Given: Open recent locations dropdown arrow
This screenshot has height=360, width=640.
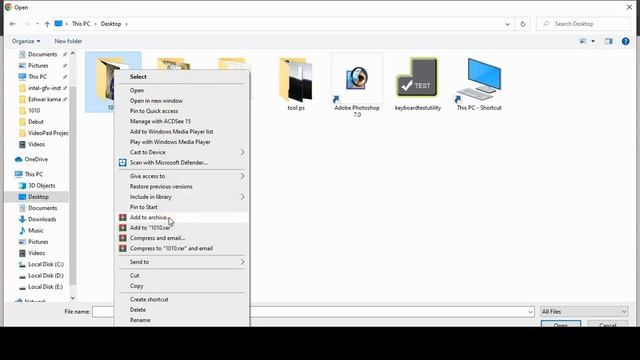Looking at the screenshot, I should tap(37, 24).
